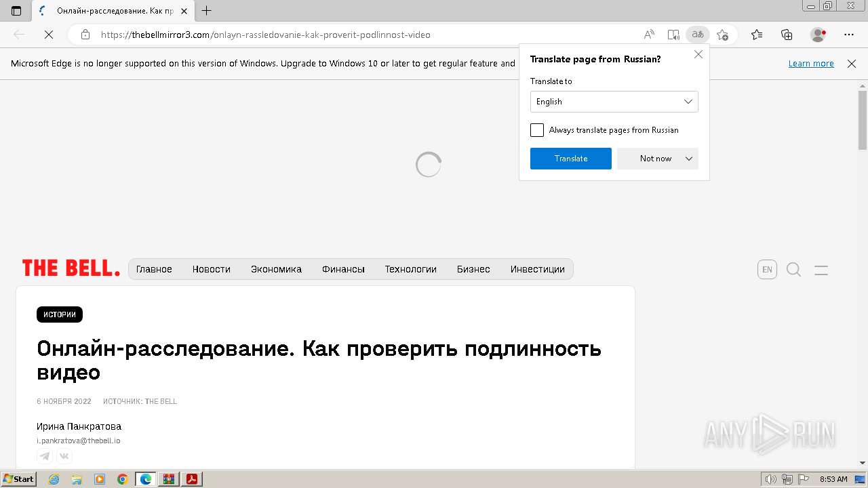868x488 pixels.
Task: Open the Learn more link
Action: click(x=811, y=64)
